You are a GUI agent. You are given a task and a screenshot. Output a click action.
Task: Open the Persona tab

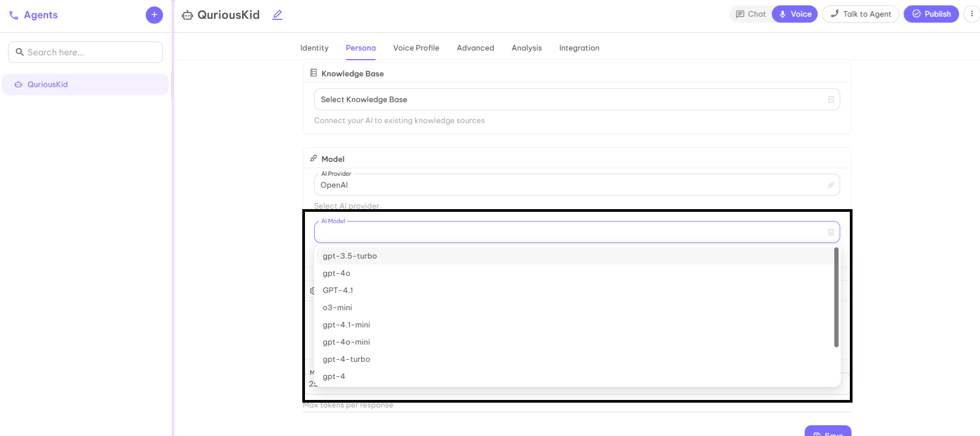point(361,48)
